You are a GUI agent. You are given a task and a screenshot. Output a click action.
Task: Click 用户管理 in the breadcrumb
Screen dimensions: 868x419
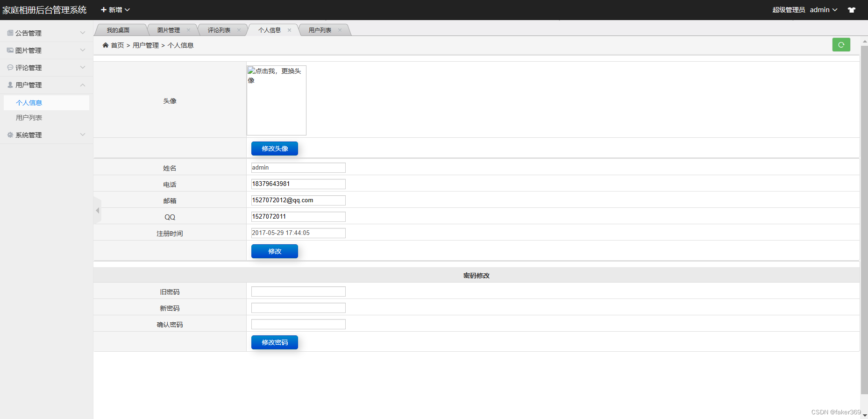click(146, 45)
